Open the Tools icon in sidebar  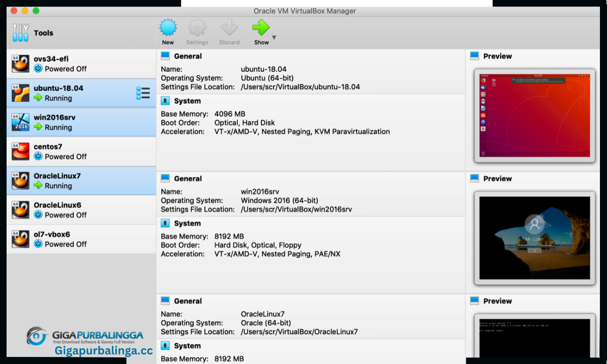[20, 33]
